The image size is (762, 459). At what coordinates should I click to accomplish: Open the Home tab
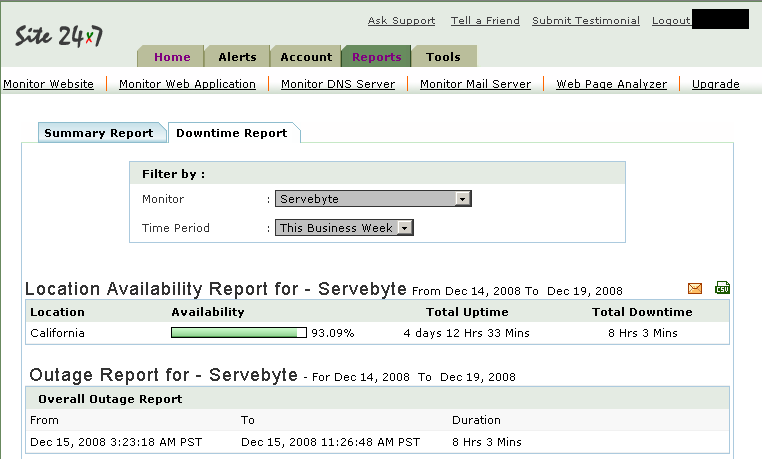point(172,57)
